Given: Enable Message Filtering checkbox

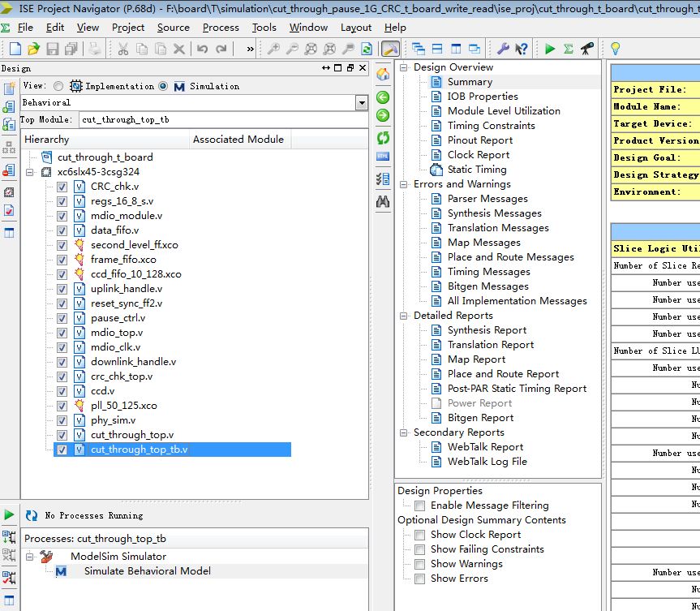Looking at the screenshot, I should [419, 506].
